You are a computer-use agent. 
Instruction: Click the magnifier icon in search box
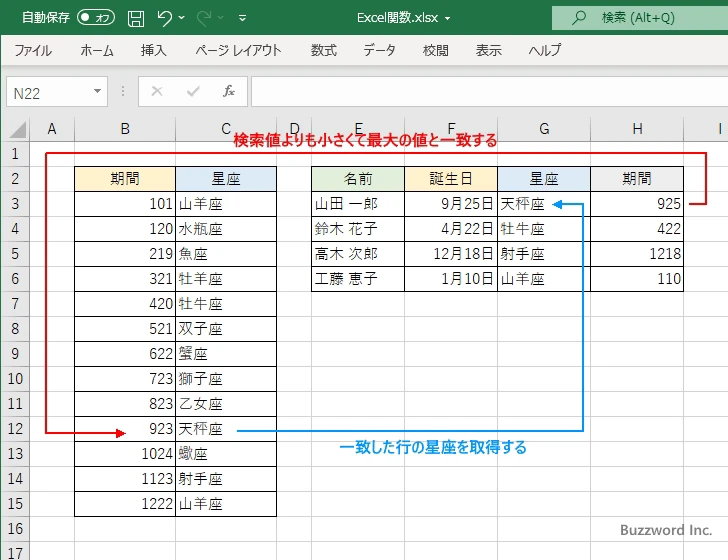point(578,18)
